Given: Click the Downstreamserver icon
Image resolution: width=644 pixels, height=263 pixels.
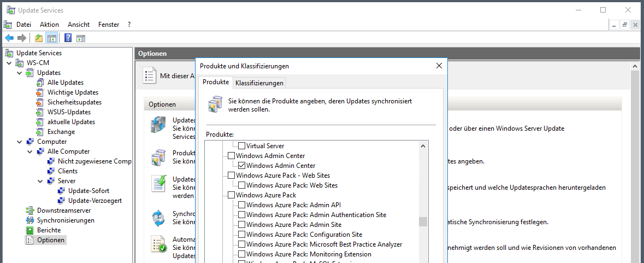Looking at the screenshot, I should pyautogui.click(x=29, y=211).
